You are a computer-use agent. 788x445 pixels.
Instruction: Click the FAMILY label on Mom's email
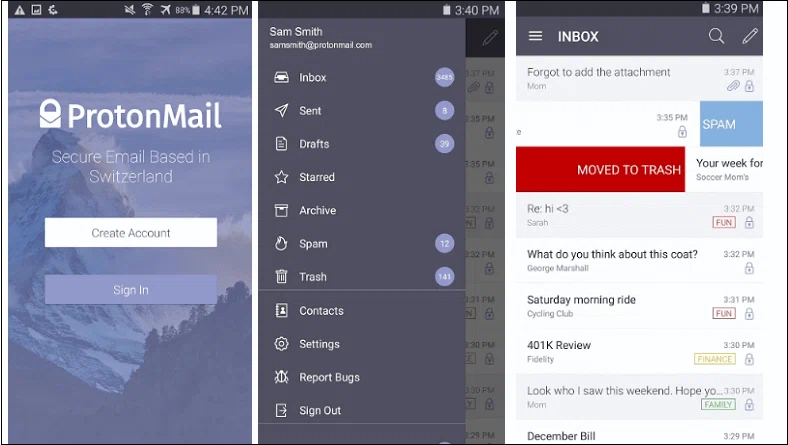click(x=718, y=404)
